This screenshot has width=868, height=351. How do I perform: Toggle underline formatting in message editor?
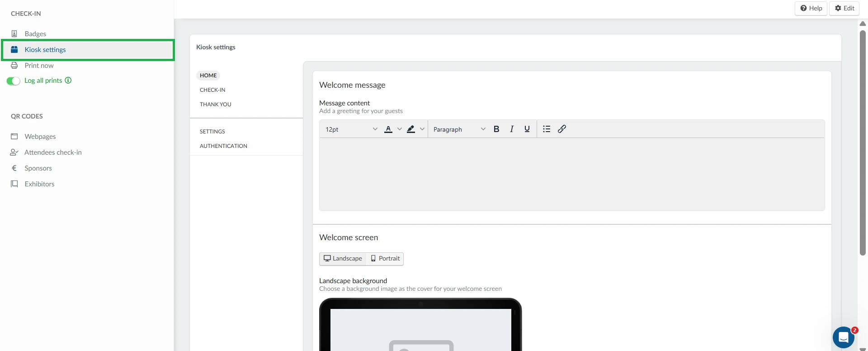(x=527, y=129)
